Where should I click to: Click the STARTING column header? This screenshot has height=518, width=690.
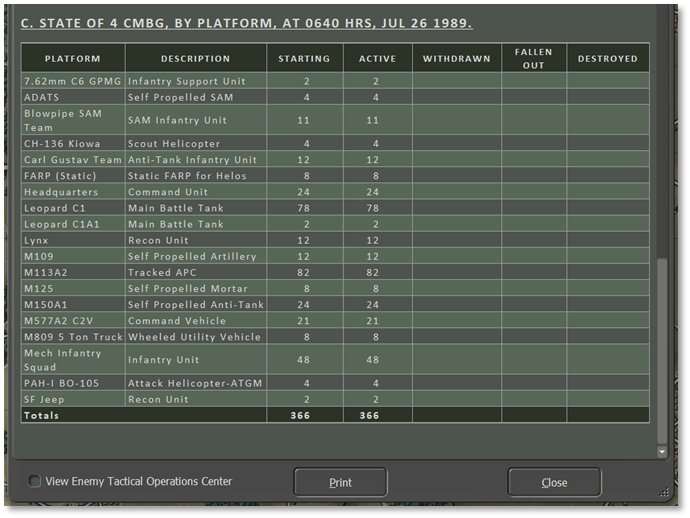304,58
